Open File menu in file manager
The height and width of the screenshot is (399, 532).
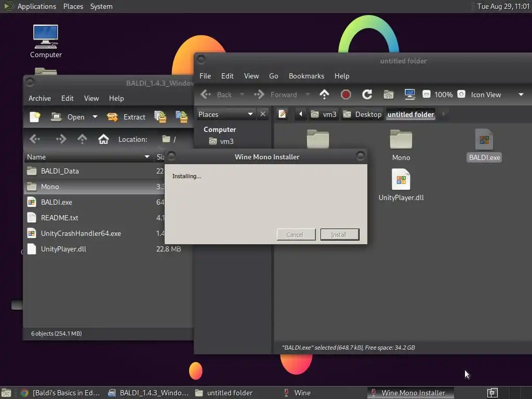tap(205, 76)
